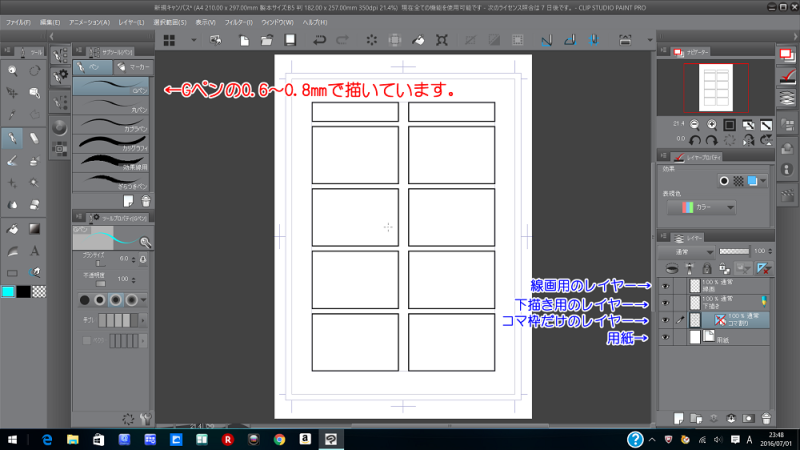Select the Blend tool
This screenshot has height=450, width=800.
point(12,205)
